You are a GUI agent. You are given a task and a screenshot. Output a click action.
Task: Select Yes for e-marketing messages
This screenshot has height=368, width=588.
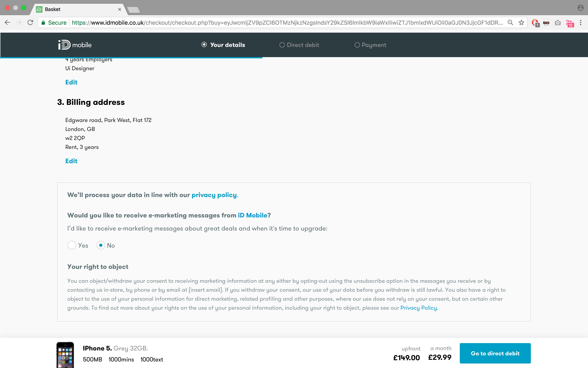click(x=71, y=245)
